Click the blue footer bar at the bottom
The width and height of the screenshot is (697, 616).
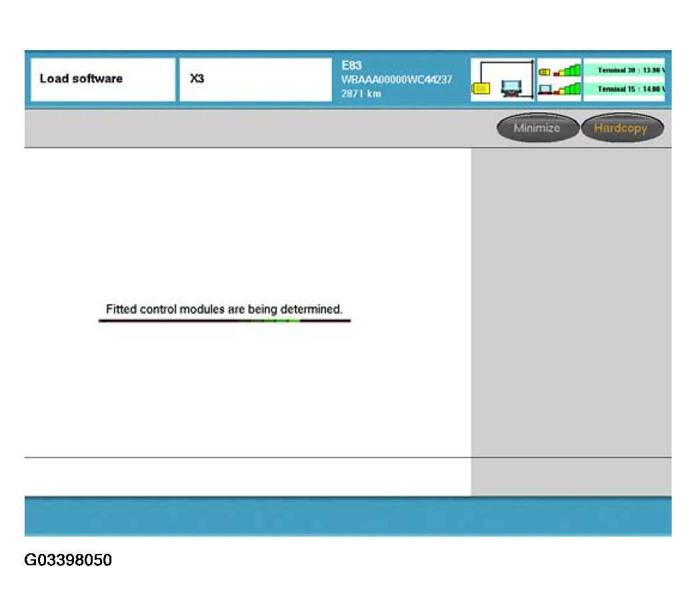click(x=347, y=515)
